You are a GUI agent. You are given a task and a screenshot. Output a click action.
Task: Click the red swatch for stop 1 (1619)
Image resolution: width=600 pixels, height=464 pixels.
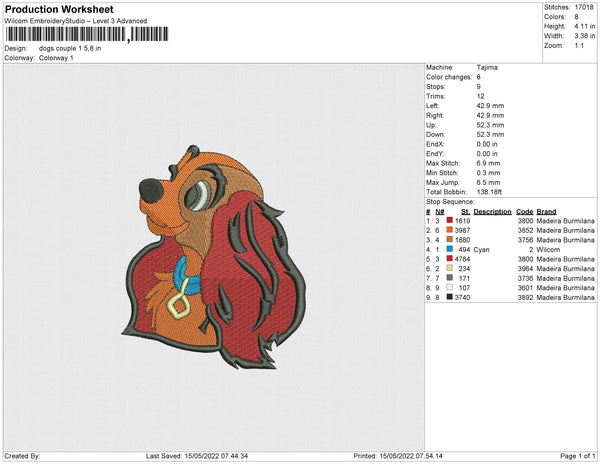[450, 220]
